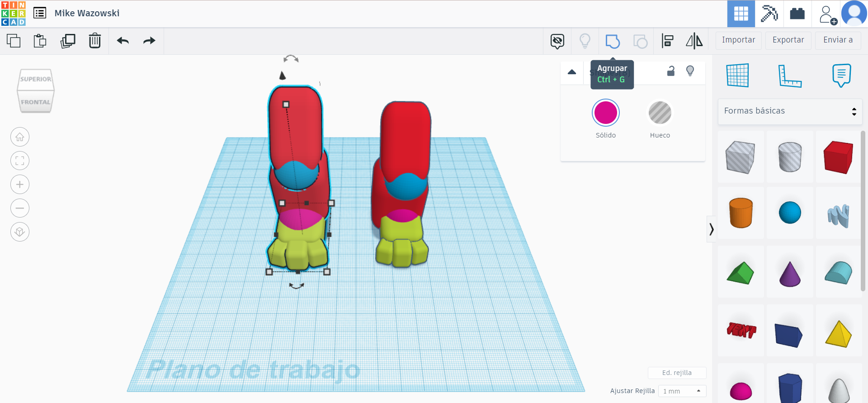Select the striped hole Box shape
868x403 pixels.
(741, 157)
